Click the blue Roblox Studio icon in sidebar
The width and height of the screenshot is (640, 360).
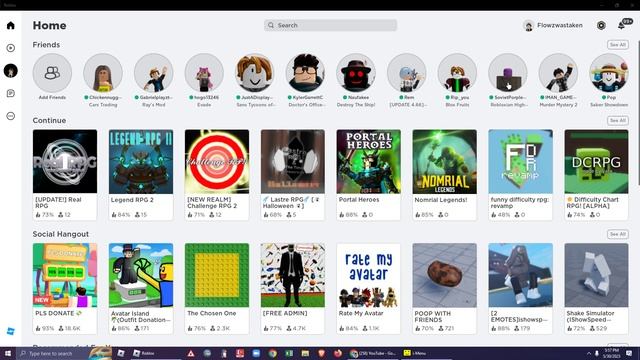11,331
